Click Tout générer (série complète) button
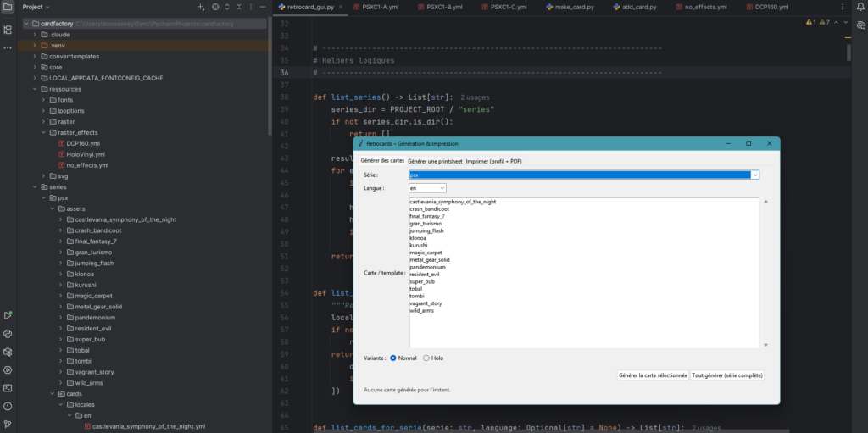 pos(727,375)
